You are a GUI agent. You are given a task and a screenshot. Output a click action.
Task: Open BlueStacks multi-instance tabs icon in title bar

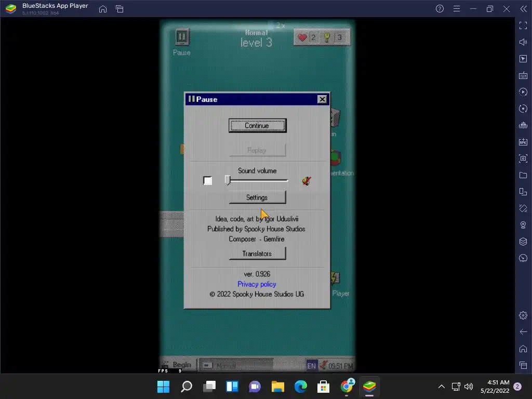(119, 9)
